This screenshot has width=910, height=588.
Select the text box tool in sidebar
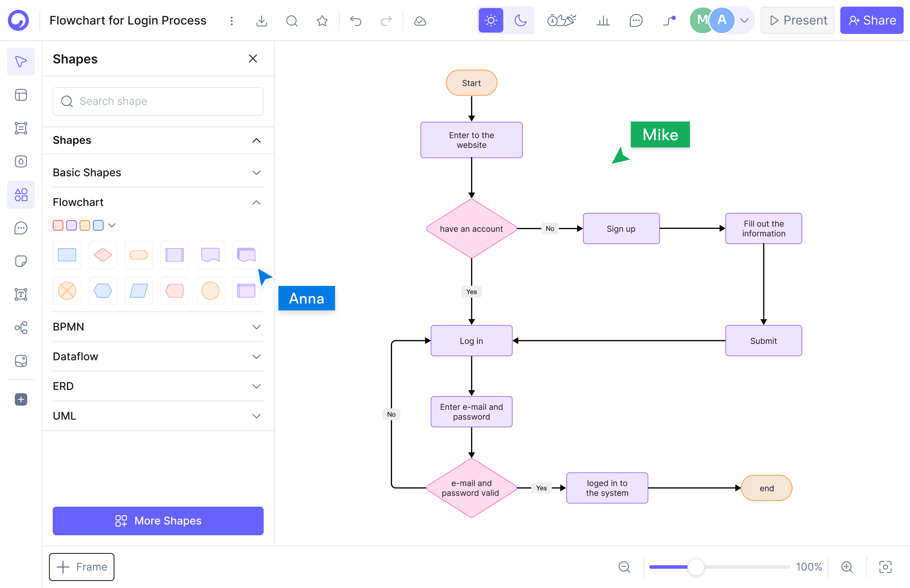(21, 294)
